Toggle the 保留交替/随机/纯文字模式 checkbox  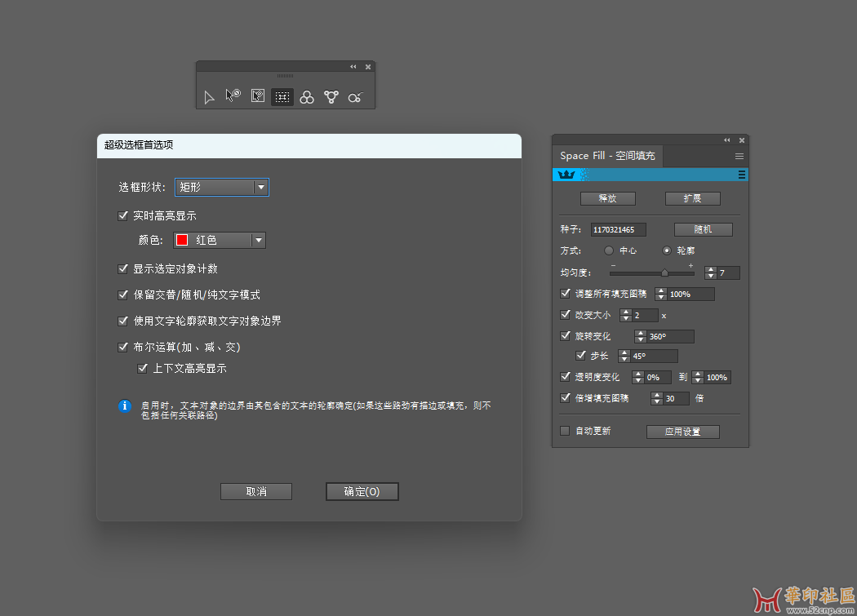coord(123,295)
